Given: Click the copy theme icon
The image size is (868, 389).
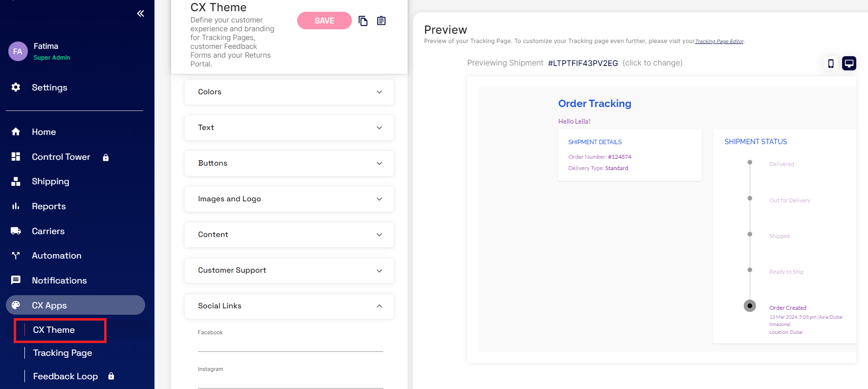Looking at the screenshot, I should [363, 21].
